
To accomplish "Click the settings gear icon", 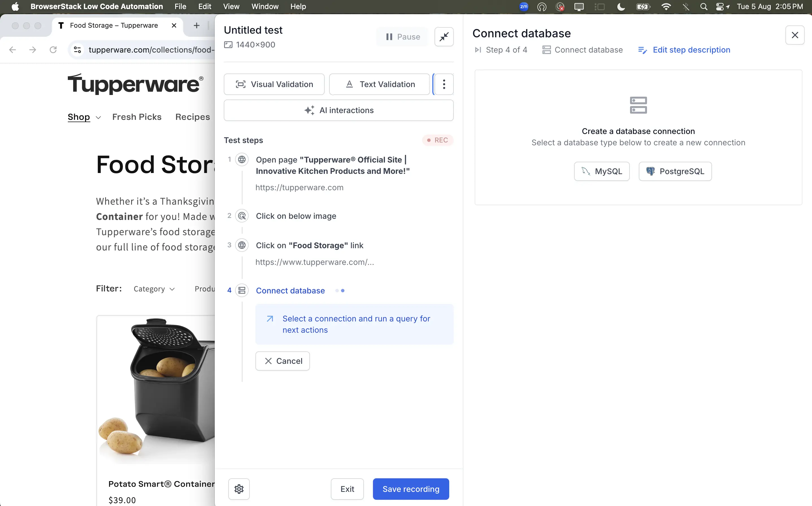I will 239,489.
